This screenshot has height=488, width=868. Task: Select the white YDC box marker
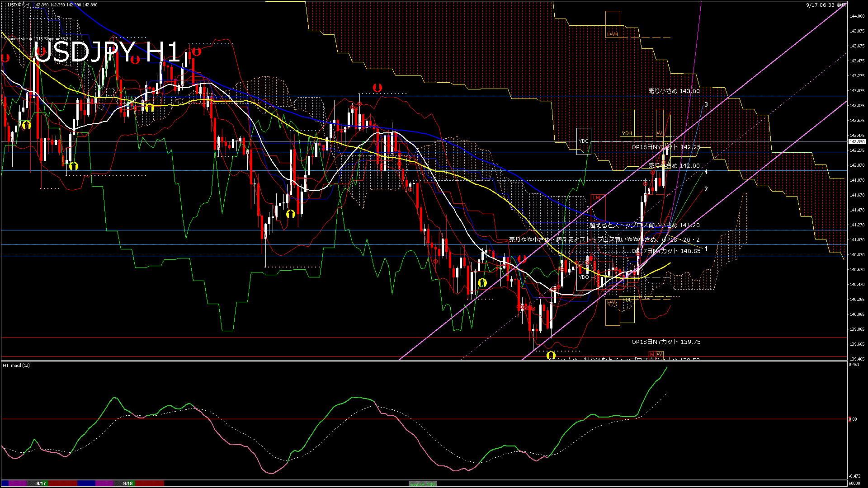point(584,141)
